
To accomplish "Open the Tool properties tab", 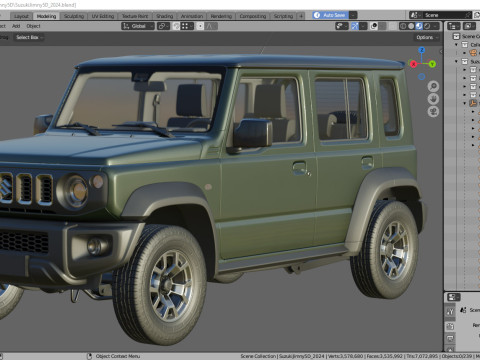I will click(450, 312).
